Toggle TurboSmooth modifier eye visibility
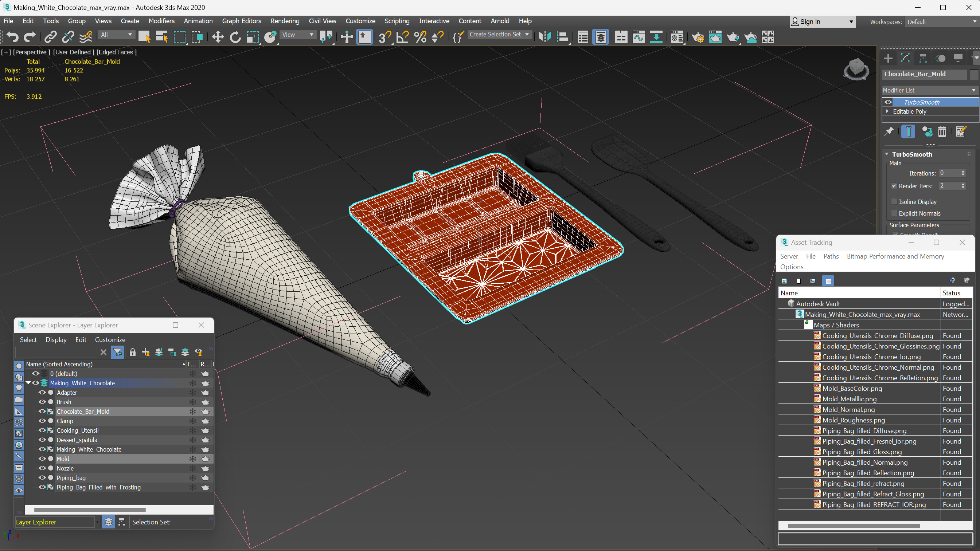 [887, 102]
